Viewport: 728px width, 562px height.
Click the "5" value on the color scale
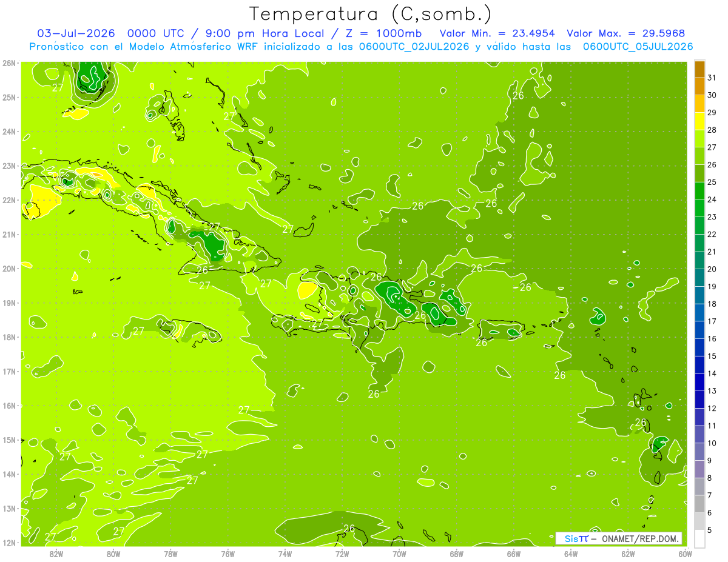click(x=710, y=530)
